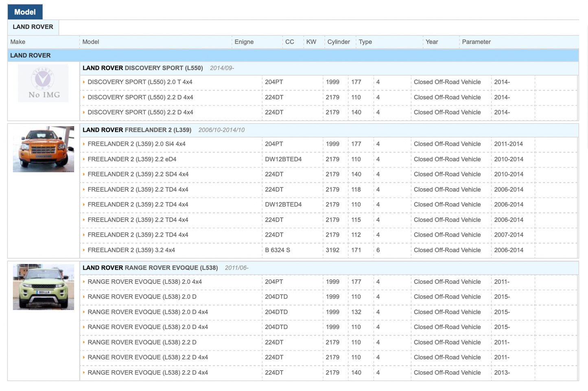Screen dimensions: 588x391
Task: Click the 2006/10-2014/10 date on Freelander 2 heading
Action: 221,130
